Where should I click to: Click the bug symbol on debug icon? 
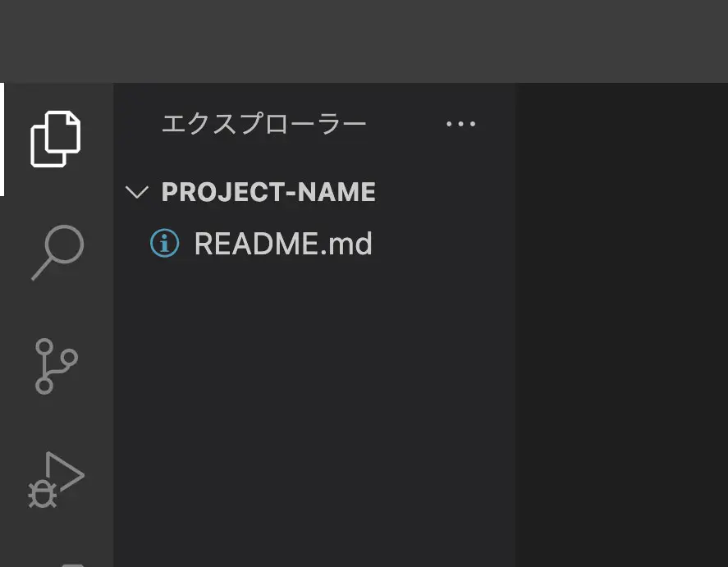pos(42,494)
